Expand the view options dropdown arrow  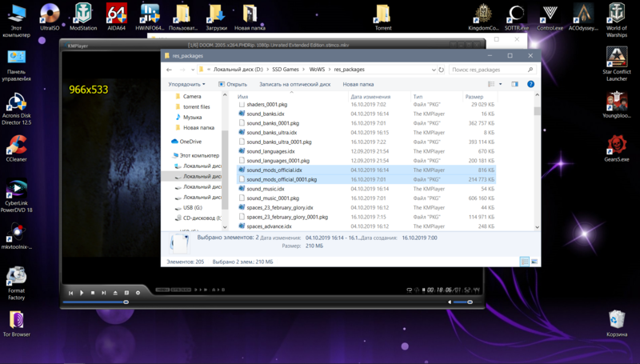501,84
